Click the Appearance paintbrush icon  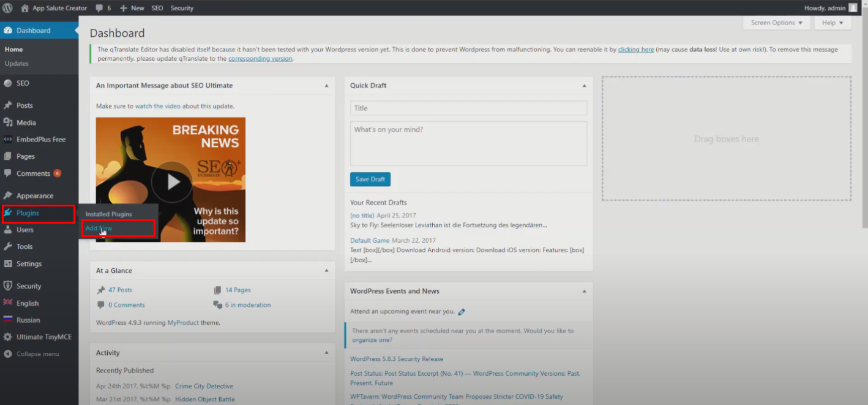tap(8, 195)
